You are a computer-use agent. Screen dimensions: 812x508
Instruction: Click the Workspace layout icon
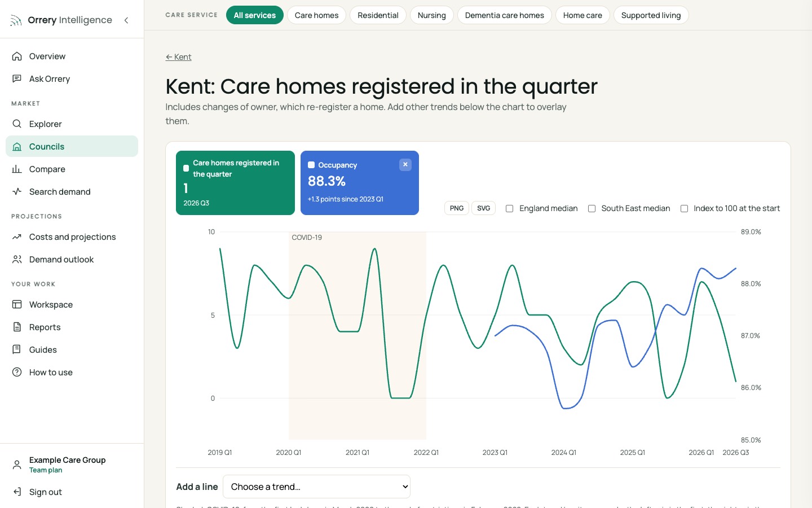tap(17, 305)
